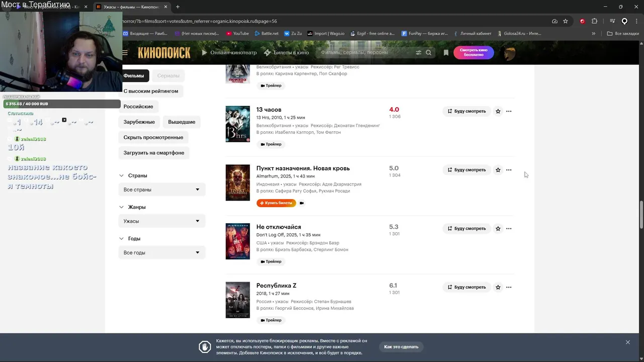Click Не отключайся poster thumbnail
The width and height of the screenshot is (644, 362).
click(237, 241)
